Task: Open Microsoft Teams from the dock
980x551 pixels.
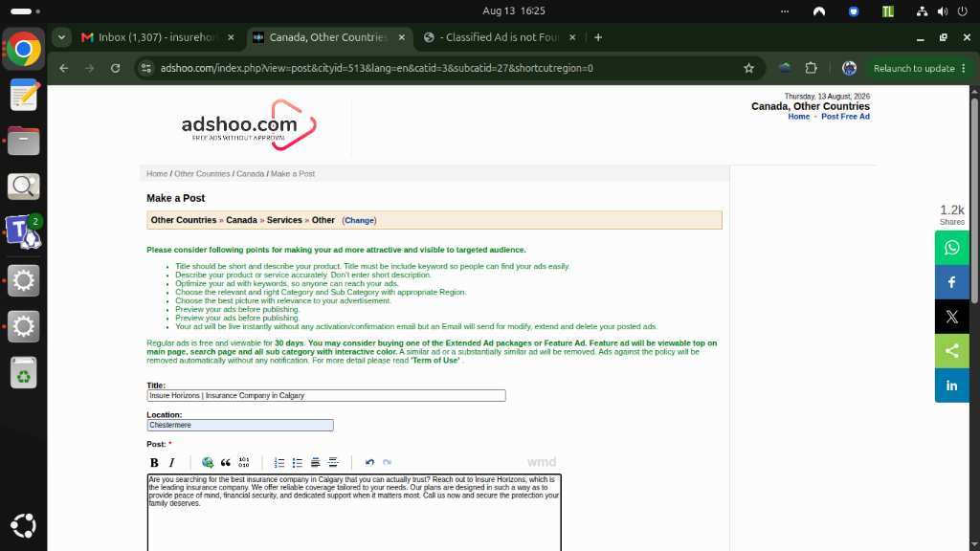Action: pyautogui.click(x=23, y=231)
